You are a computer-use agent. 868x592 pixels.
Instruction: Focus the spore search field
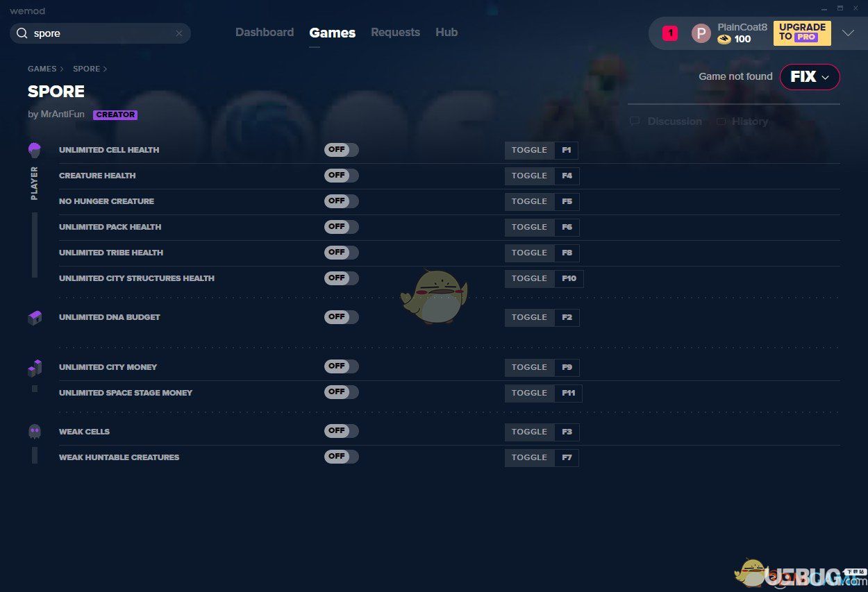(x=100, y=33)
